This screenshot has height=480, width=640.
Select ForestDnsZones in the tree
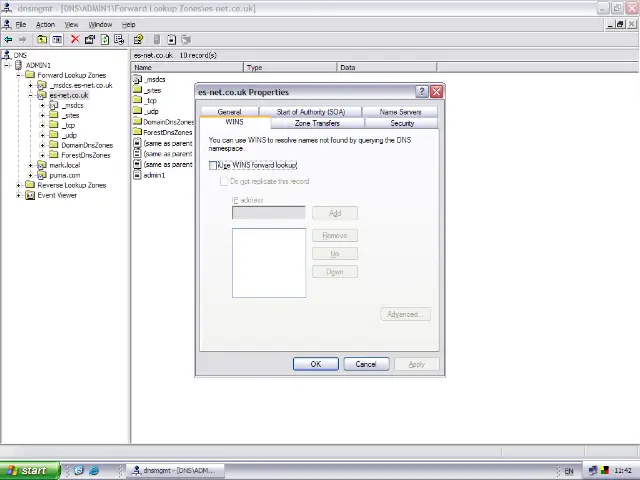click(x=86, y=155)
